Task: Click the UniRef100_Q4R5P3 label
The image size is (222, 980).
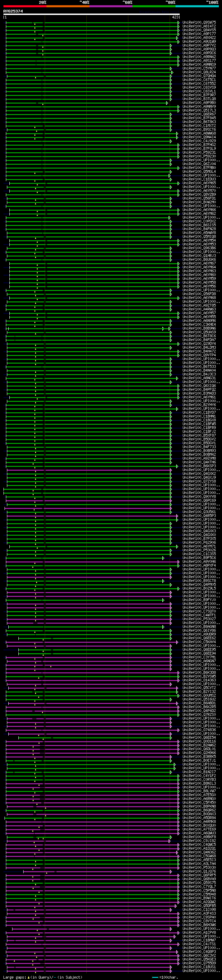Action: (x=199, y=516)
